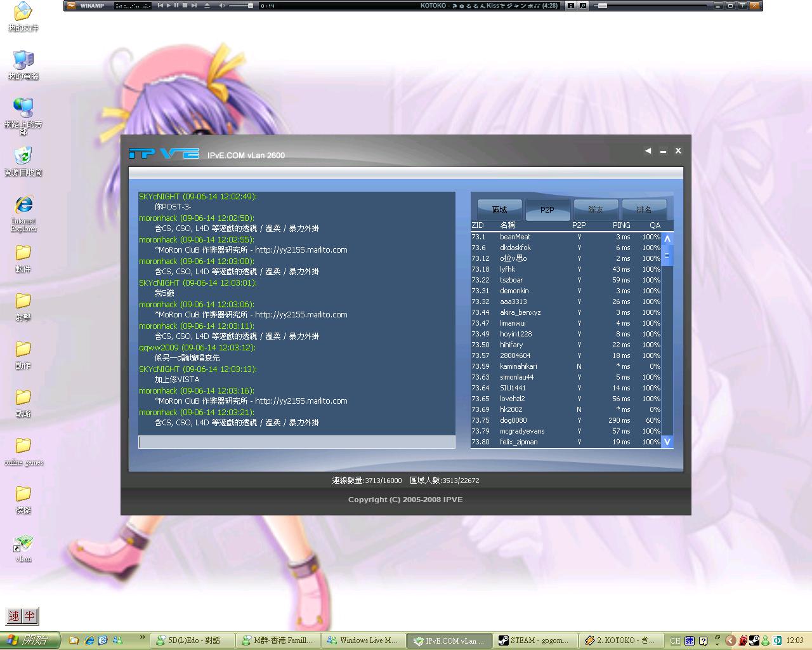Click the back arrow in IPvE title bar

point(648,151)
